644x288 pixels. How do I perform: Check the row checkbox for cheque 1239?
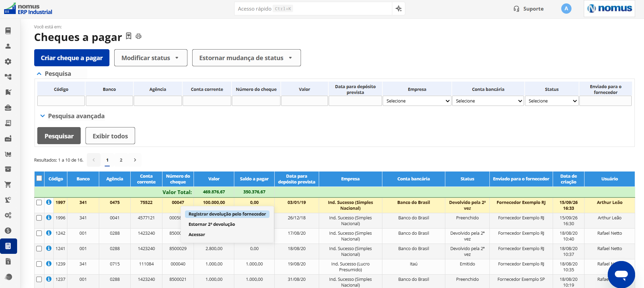pyautogui.click(x=39, y=264)
